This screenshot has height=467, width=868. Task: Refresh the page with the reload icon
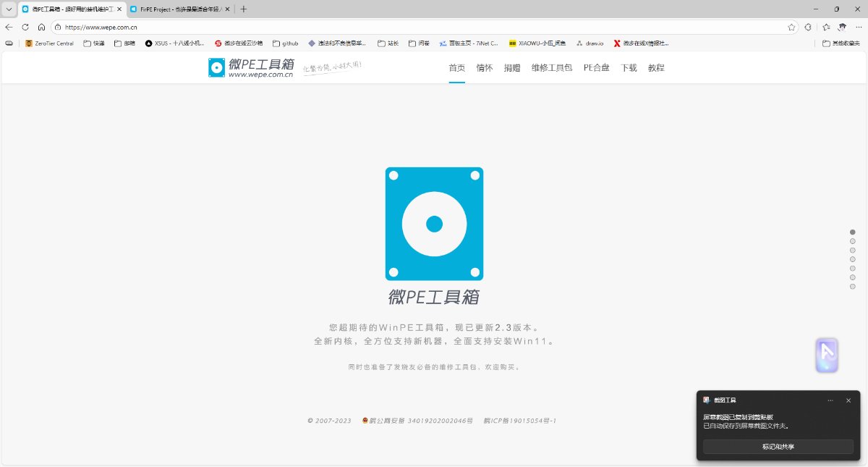(25, 27)
